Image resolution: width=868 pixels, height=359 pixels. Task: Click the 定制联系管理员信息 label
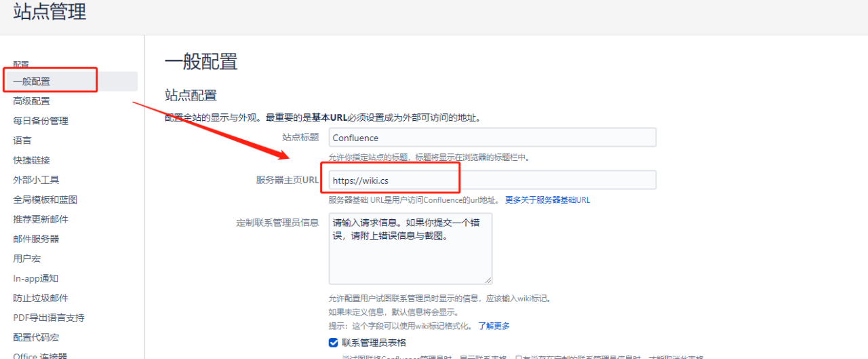[x=277, y=222]
